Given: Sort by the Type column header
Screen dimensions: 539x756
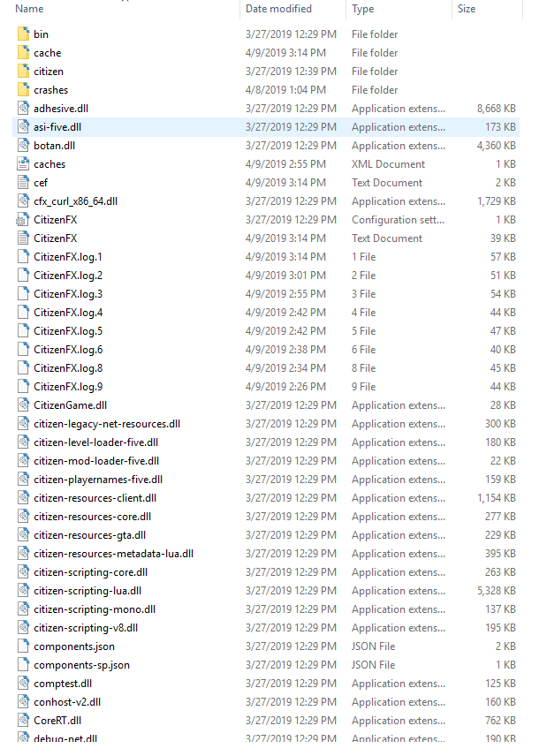Looking at the screenshot, I should (x=362, y=9).
